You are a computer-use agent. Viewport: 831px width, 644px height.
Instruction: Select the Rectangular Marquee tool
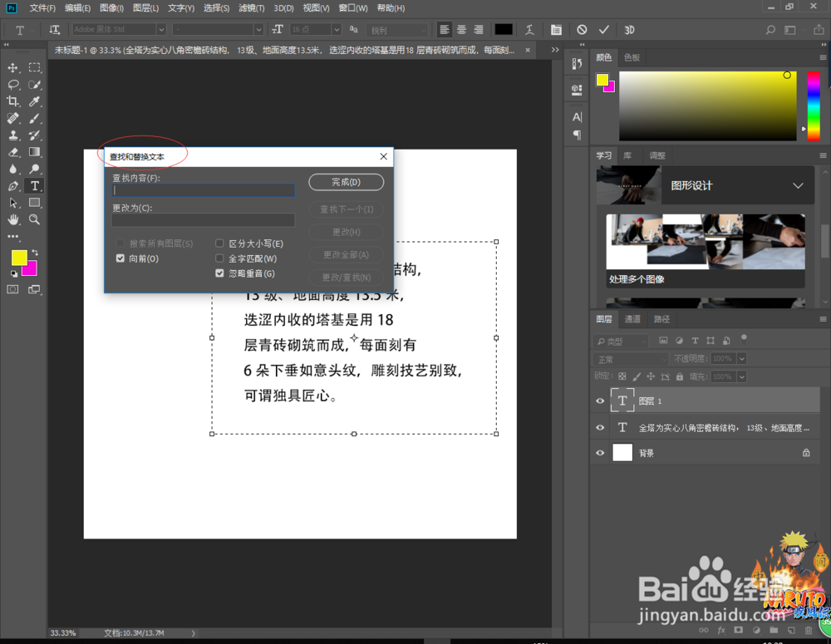pos(34,67)
